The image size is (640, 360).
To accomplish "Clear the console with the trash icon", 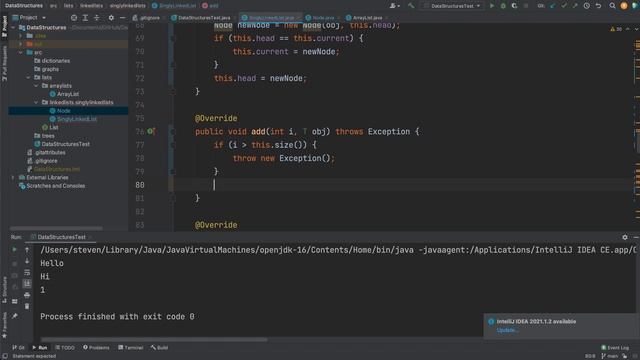I will pyautogui.click(x=27, y=306).
